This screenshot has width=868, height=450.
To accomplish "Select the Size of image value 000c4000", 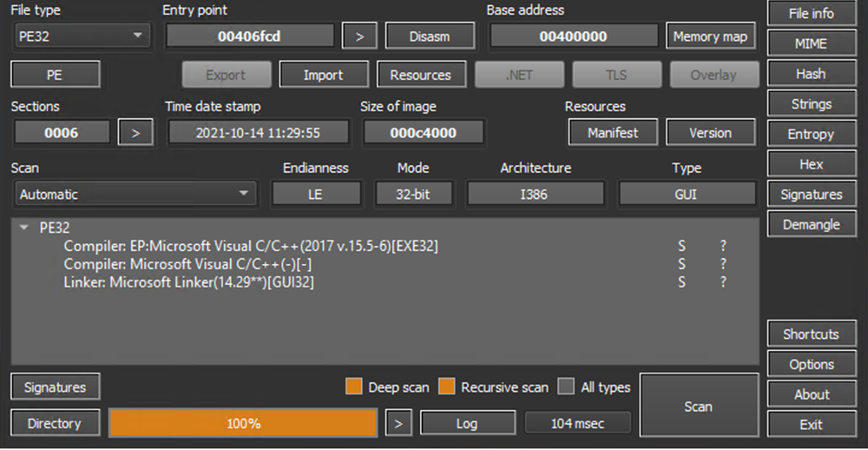I will click(423, 133).
